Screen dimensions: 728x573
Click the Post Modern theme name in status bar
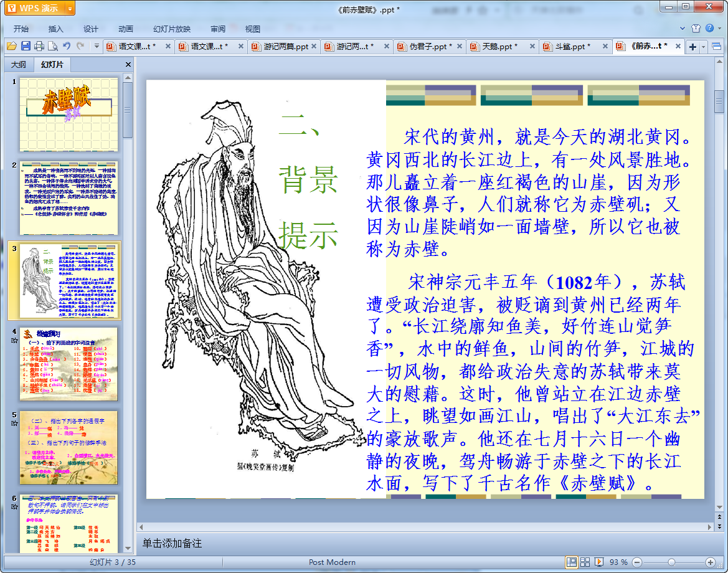pos(332,562)
